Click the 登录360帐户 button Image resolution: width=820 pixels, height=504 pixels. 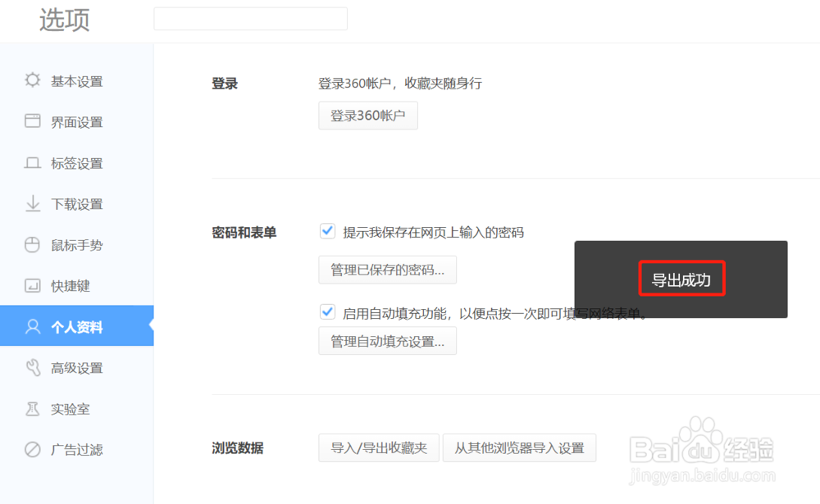point(368,116)
